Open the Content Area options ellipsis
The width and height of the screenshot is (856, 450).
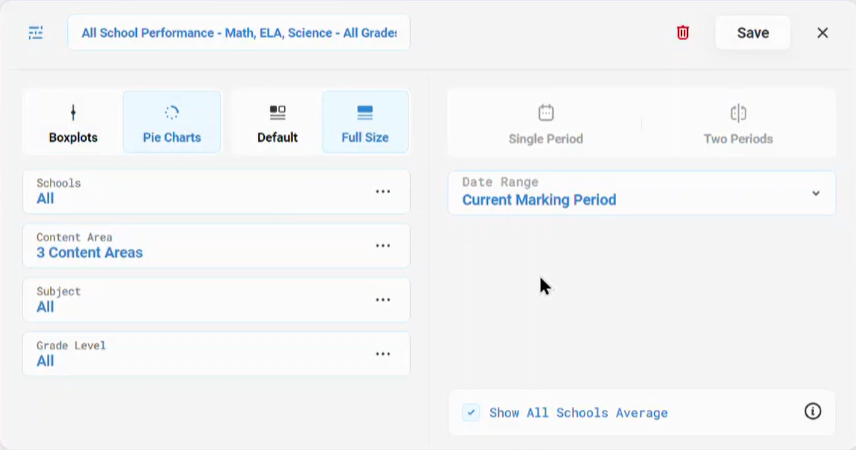383,245
